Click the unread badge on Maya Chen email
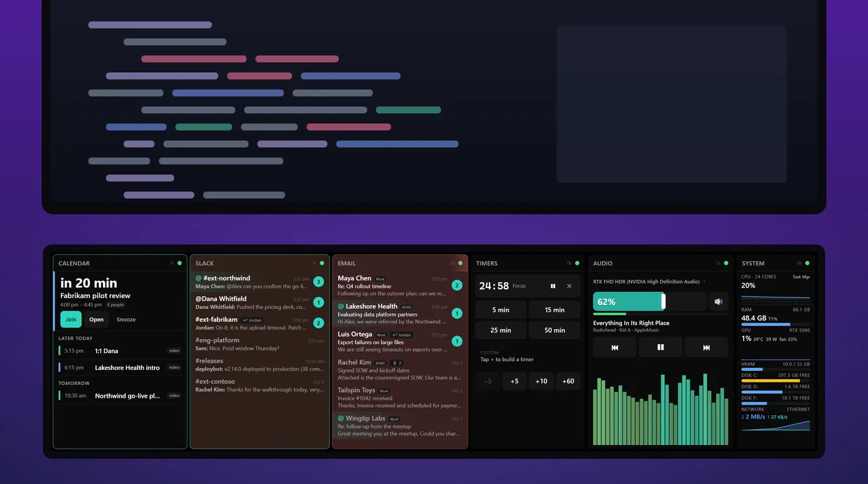The width and height of the screenshot is (868, 484). [457, 285]
